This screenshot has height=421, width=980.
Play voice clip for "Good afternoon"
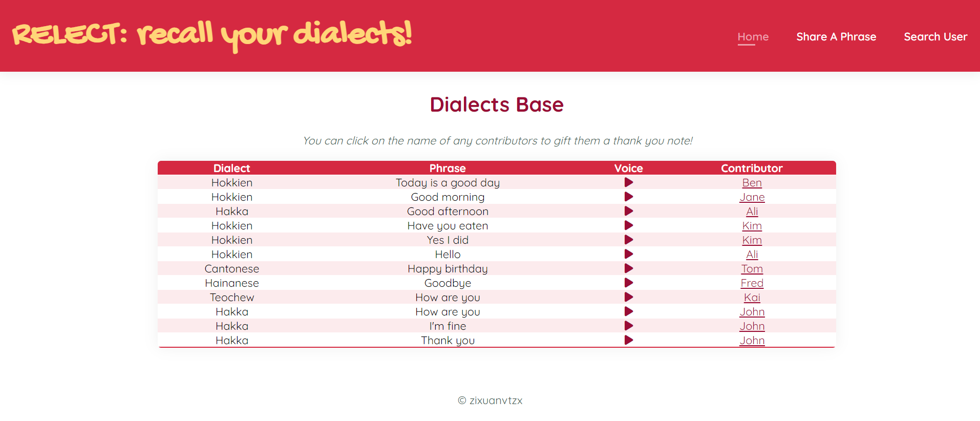click(x=629, y=211)
